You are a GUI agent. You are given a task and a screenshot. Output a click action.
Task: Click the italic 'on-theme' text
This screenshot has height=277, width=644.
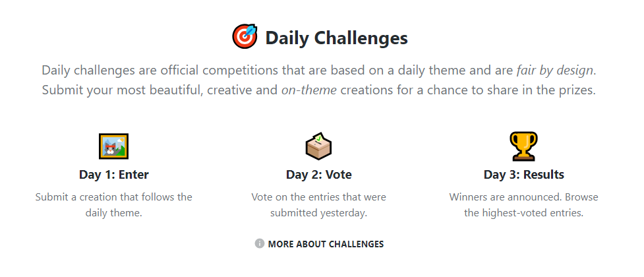coord(309,90)
